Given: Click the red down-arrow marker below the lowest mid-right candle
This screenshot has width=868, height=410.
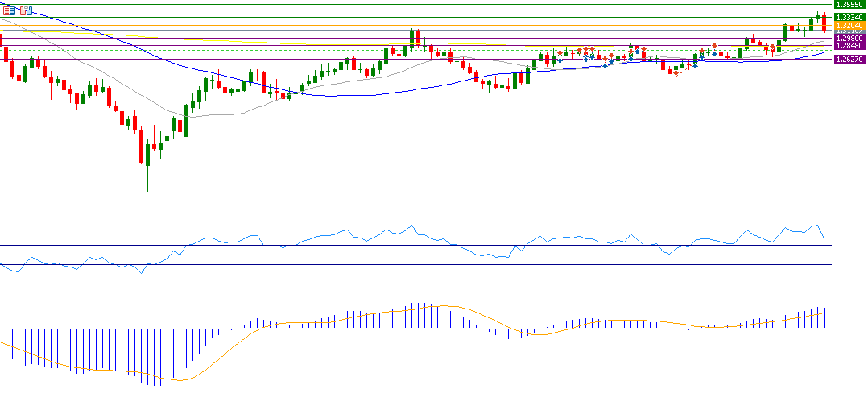Looking at the screenshot, I should click(x=675, y=75).
